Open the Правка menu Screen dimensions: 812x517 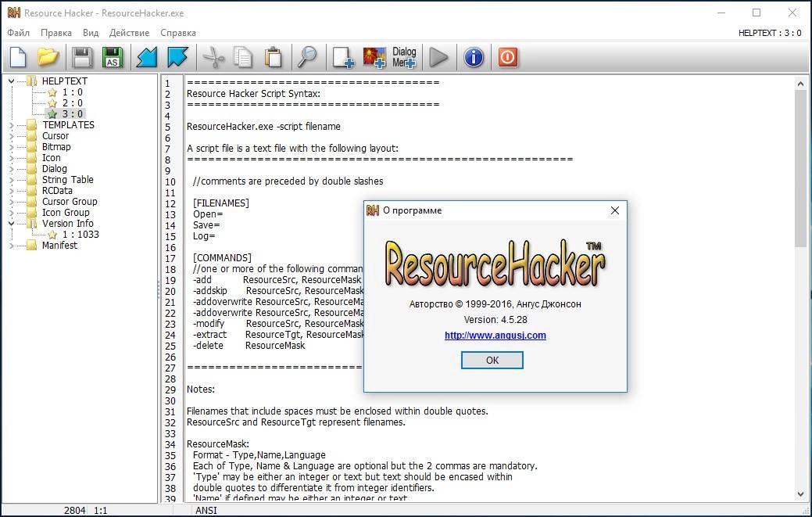pos(56,33)
